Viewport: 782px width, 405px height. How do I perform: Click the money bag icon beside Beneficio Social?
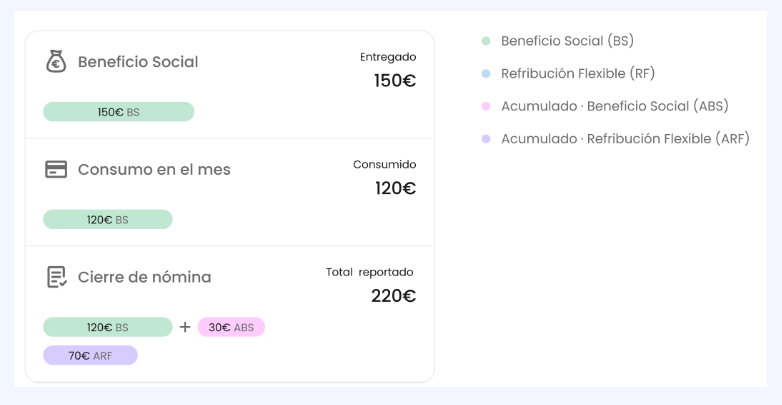point(56,61)
